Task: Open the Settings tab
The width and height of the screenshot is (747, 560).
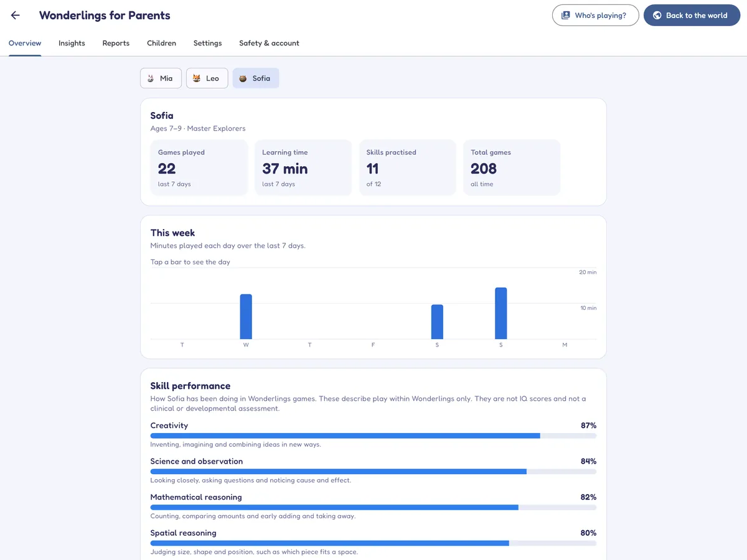Action: tap(207, 44)
